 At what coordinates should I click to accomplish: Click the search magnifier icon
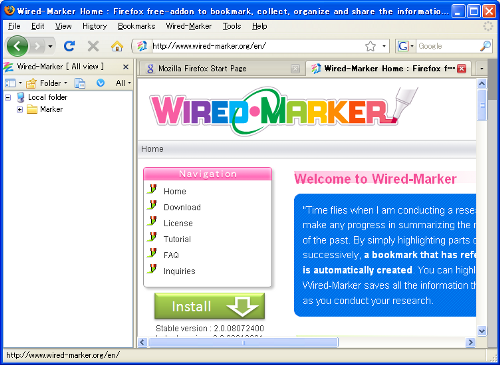[485, 46]
